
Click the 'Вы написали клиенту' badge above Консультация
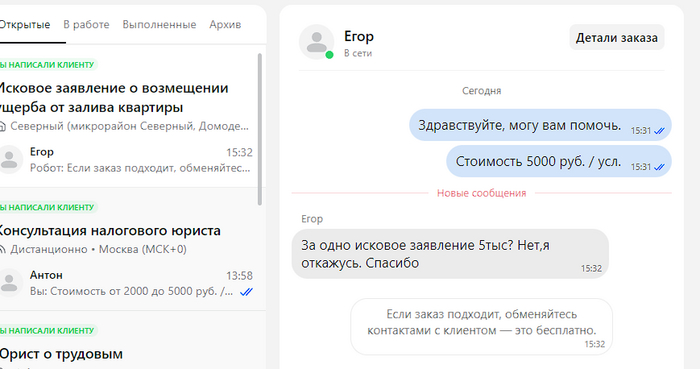[48, 207]
